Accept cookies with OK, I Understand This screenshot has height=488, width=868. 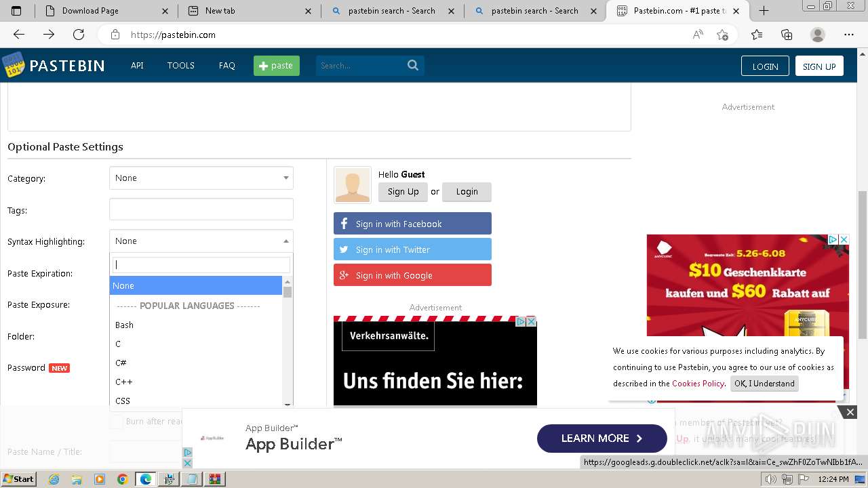click(x=764, y=384)
